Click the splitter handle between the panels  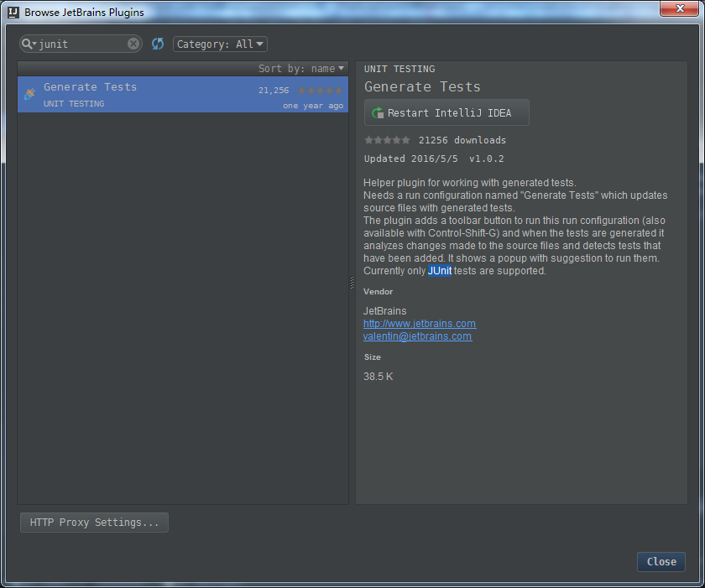tap(352, 283)
